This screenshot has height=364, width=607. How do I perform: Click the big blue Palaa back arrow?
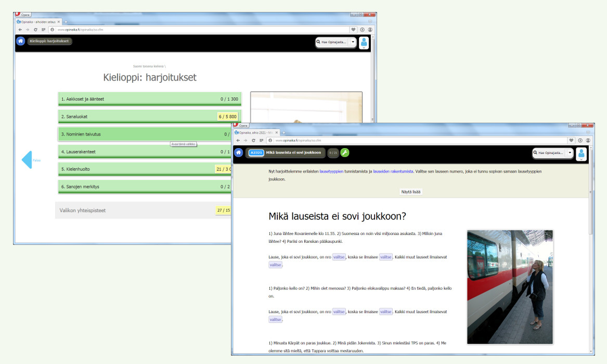coord(27,159)
